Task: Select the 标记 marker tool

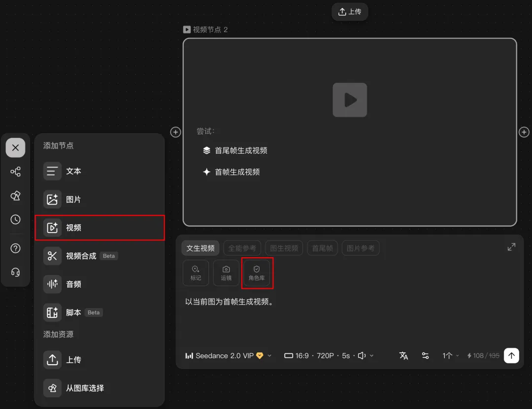Action: [x=196, y=273]
